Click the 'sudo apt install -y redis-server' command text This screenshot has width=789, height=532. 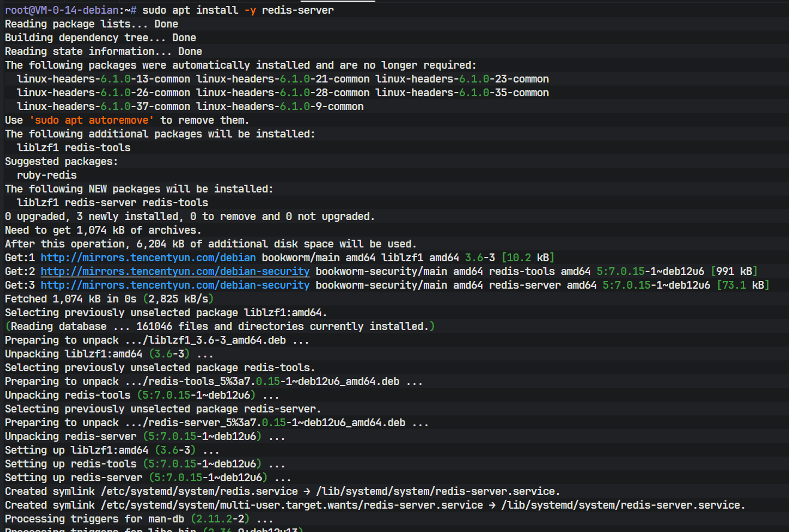pyautogui.click(x=238, y=10)
